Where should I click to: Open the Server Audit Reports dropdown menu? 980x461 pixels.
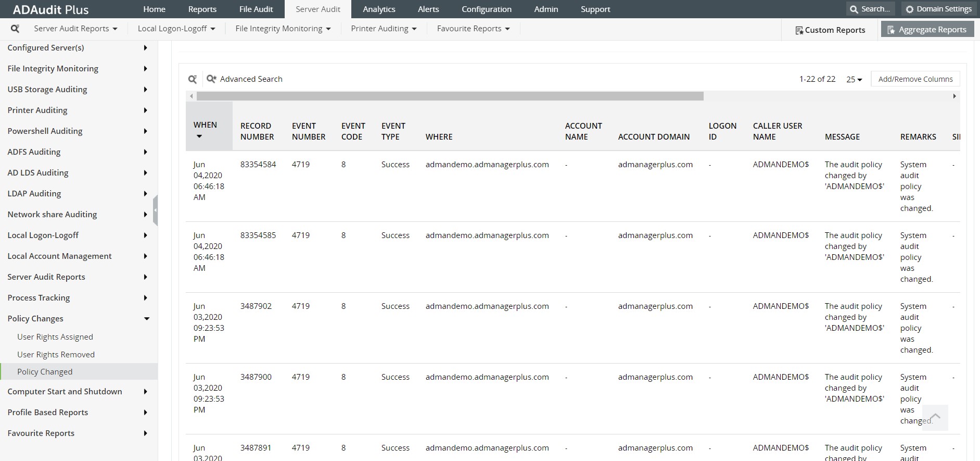click(75, 29)
